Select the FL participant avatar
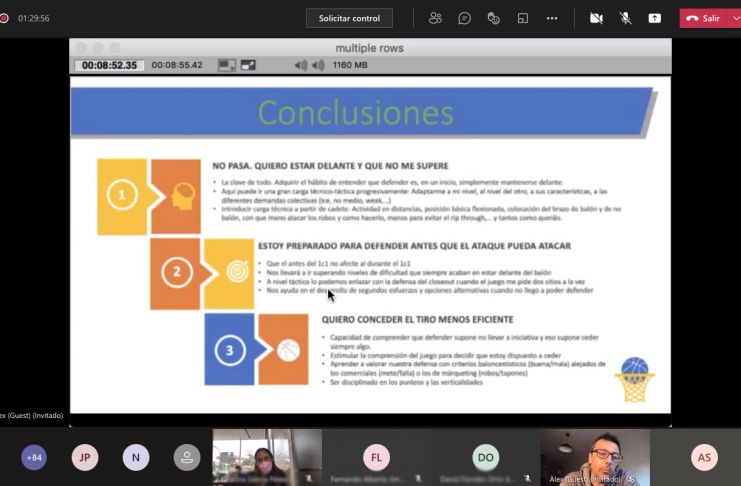 [x=376, y=457]
